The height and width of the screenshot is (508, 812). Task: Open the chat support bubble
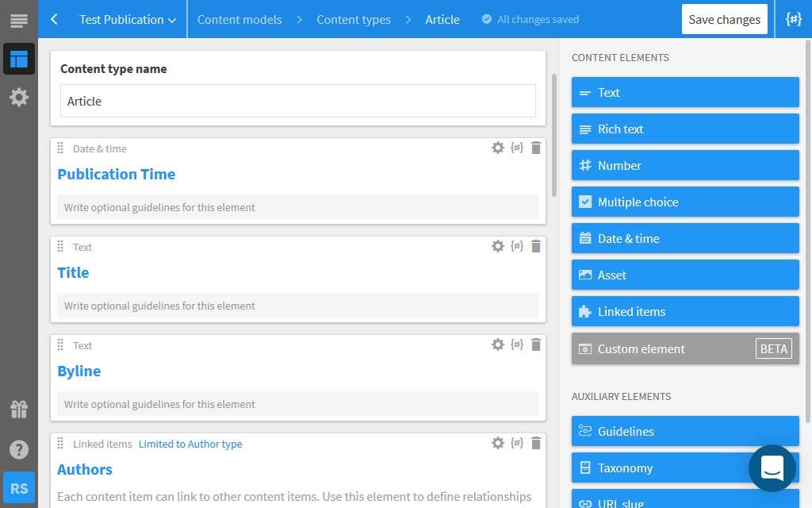[x=772, y=468]
